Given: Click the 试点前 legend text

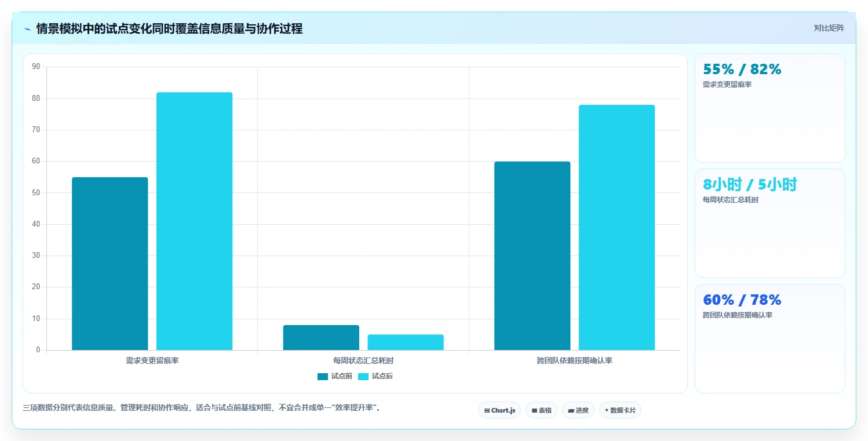Looking at the screenshot, I should 342,377.
